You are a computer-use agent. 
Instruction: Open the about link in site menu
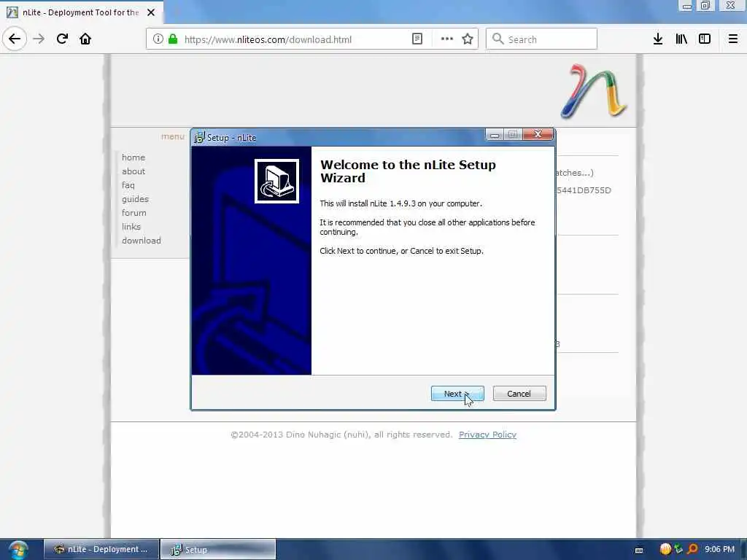pyautogui.click(x=133, y=171)
